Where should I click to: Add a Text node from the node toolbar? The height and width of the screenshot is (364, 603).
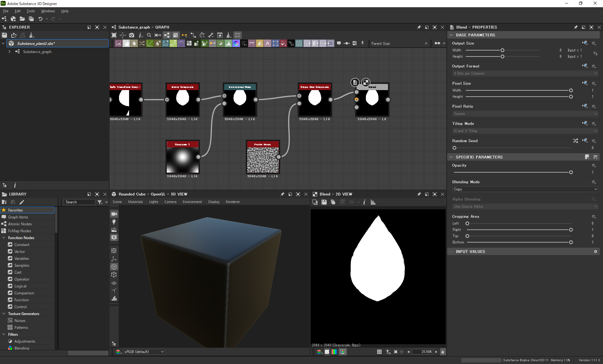coord(268,43)
